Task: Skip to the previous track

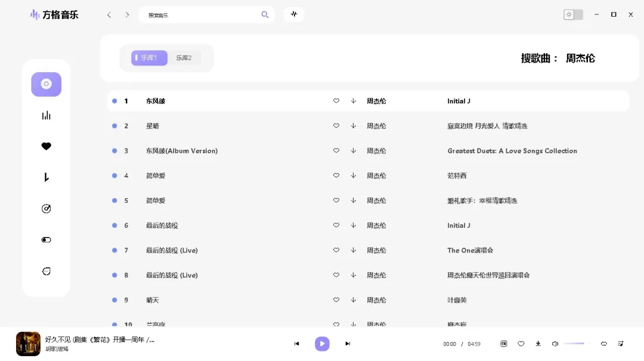Action: click(296, 344)
